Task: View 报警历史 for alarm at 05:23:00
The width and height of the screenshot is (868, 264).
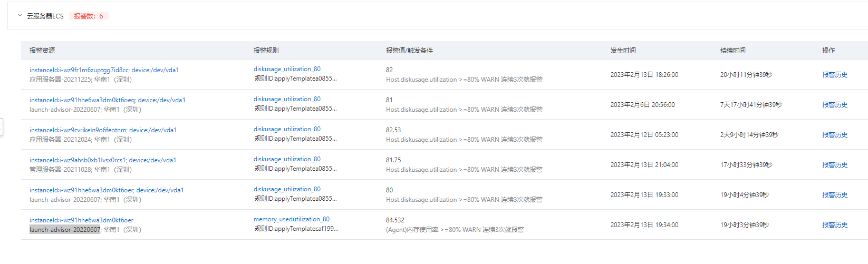Action: coord(834,135)
